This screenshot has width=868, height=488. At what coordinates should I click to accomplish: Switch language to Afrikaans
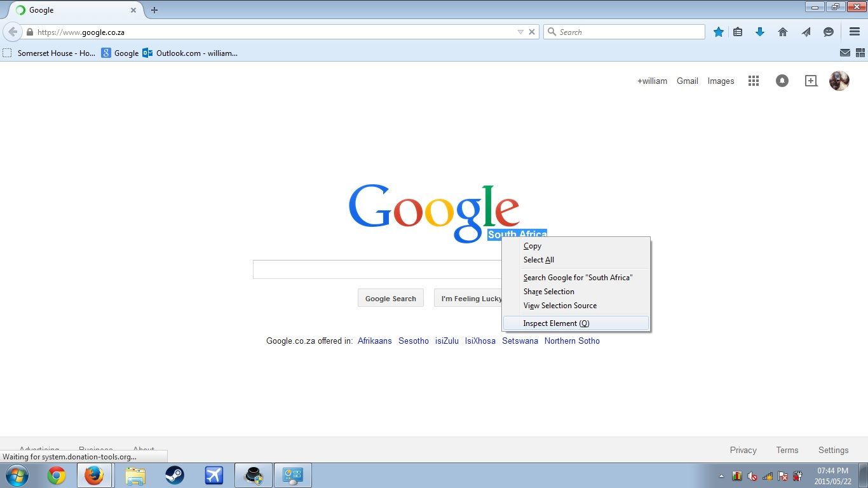(x=375, y=341)
